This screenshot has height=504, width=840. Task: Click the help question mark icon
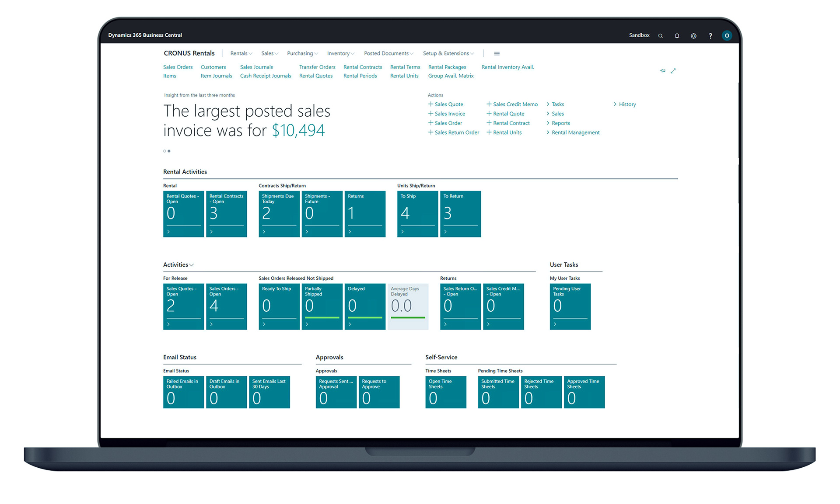pos(710,35)
